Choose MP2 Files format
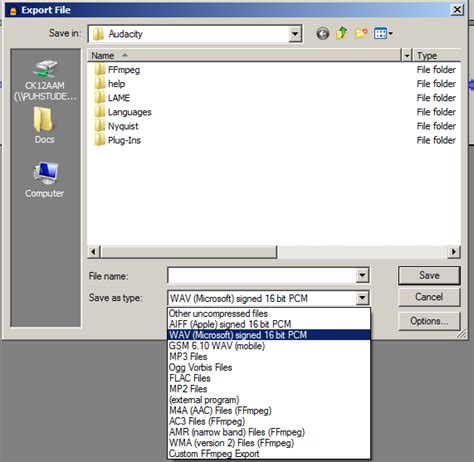The width and height of the screenshot is (474, 462). point(269,389)
